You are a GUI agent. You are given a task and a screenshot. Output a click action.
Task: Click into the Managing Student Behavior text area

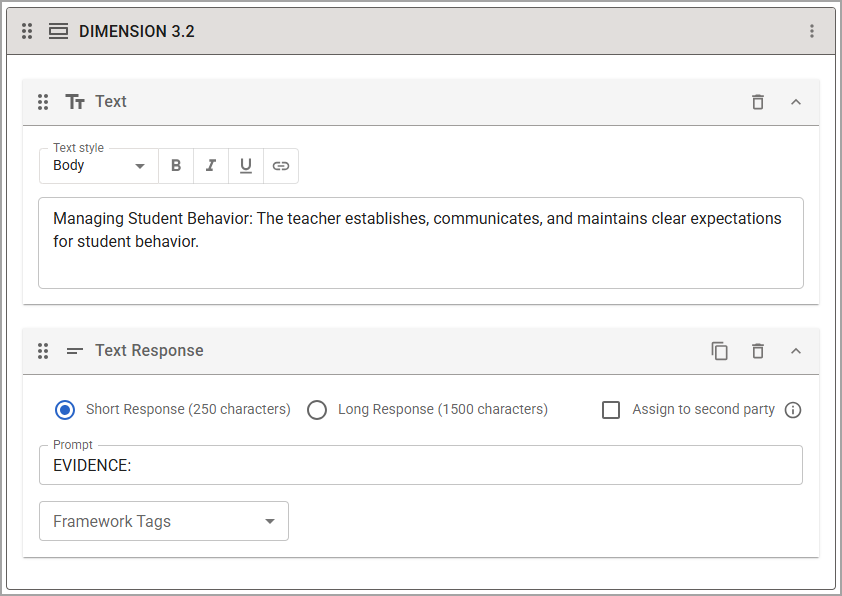tap(421, 243)
